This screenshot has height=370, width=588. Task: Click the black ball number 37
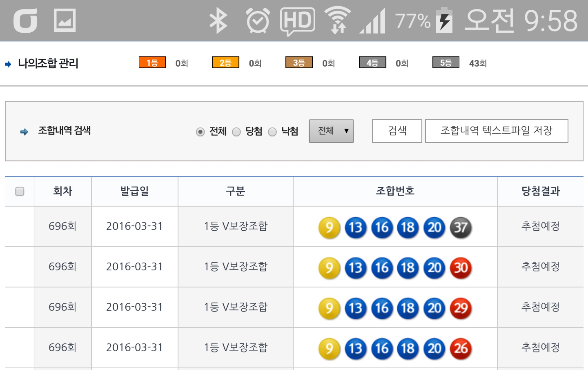[x=461, y=227]
